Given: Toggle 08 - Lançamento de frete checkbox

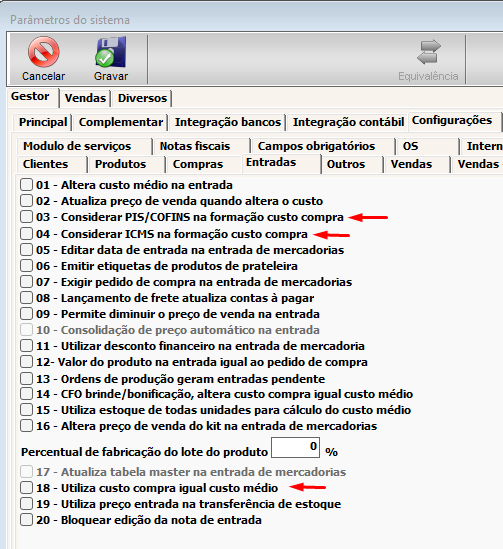Looking at the screenshot, I should click(26, 298).
